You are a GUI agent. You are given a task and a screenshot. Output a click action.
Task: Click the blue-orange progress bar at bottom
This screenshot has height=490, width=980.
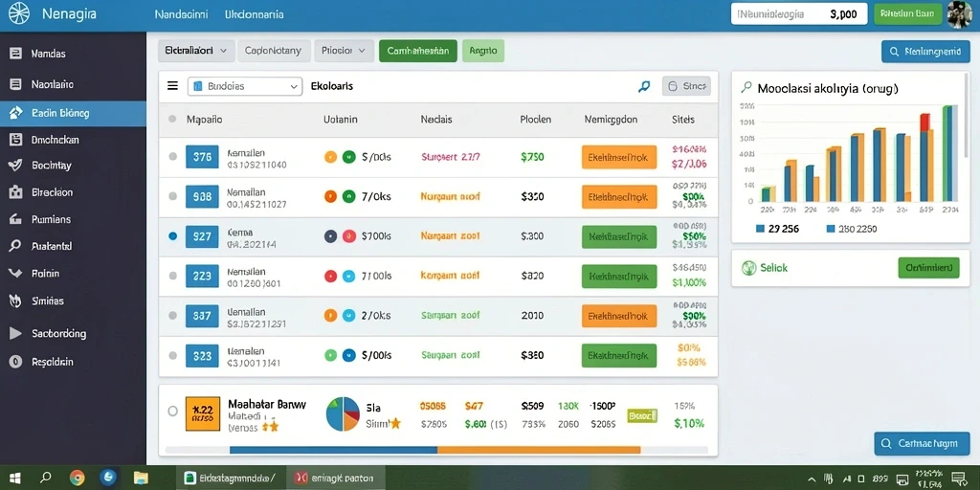tap(435, 450)
